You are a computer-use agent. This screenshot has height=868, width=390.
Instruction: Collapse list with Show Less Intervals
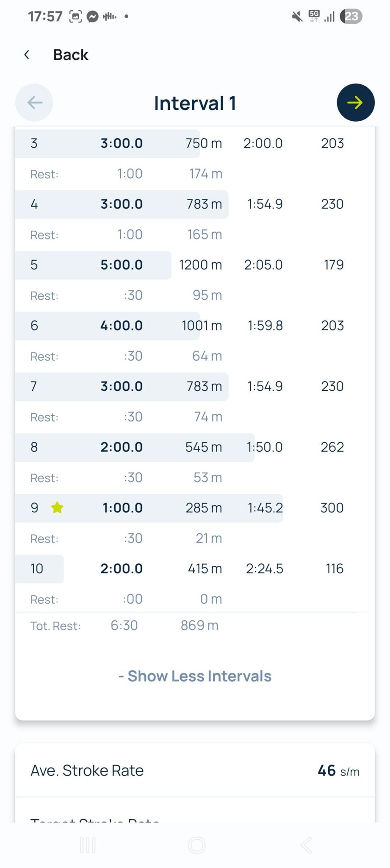point(195,676)
